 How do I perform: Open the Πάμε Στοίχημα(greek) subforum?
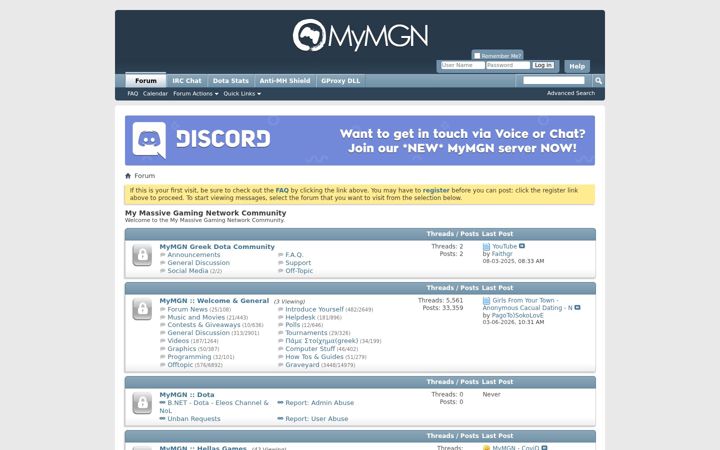321,341
